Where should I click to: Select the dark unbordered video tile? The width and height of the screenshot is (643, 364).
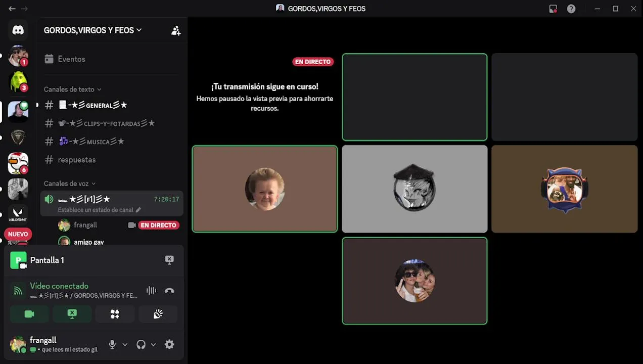tap(564, 97)
